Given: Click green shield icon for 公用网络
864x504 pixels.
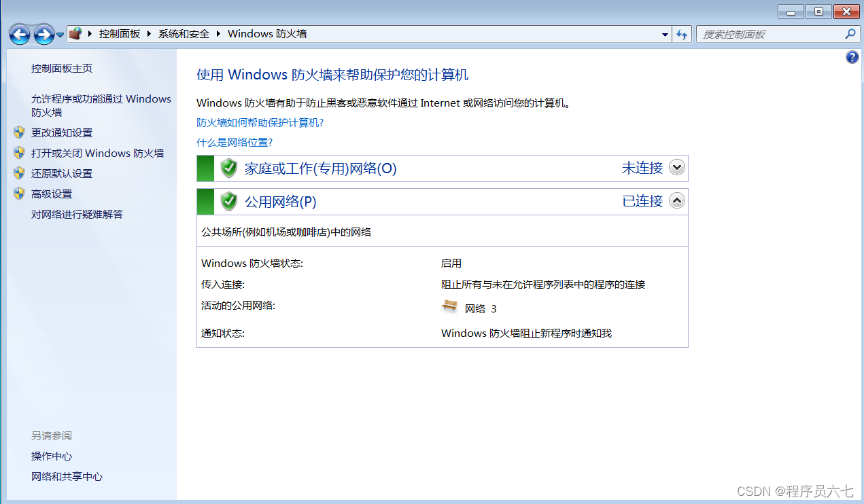Looking at the screenshot, I should coord(229,201).
